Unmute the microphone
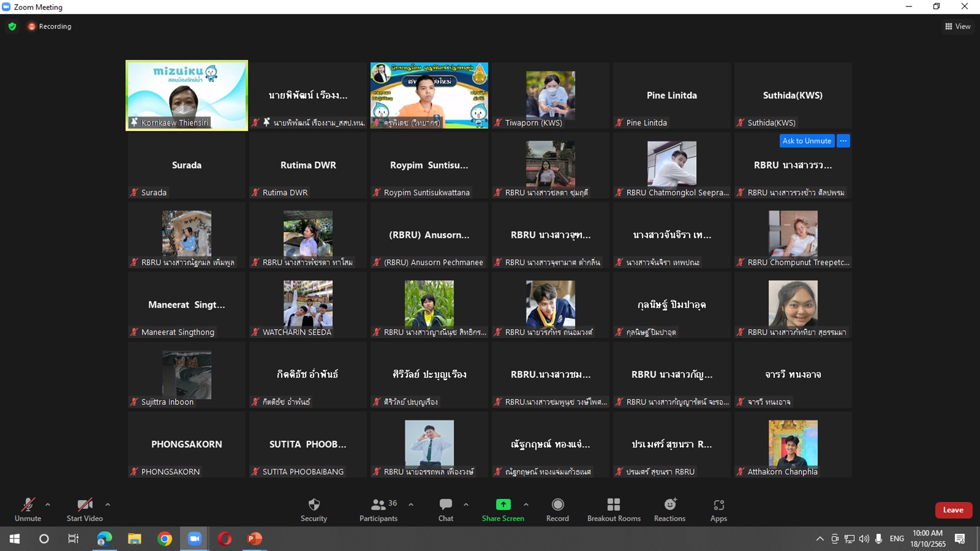Screen dimensions: 980x551 [28, 509]
